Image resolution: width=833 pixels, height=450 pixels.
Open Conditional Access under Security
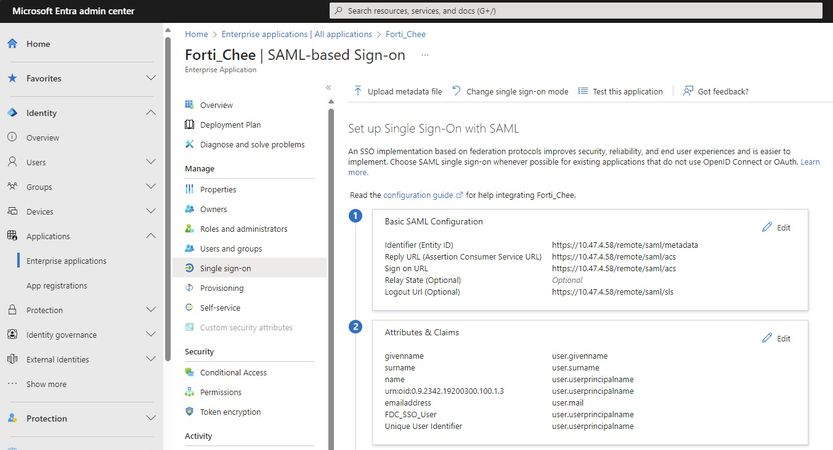coord(233,372)
